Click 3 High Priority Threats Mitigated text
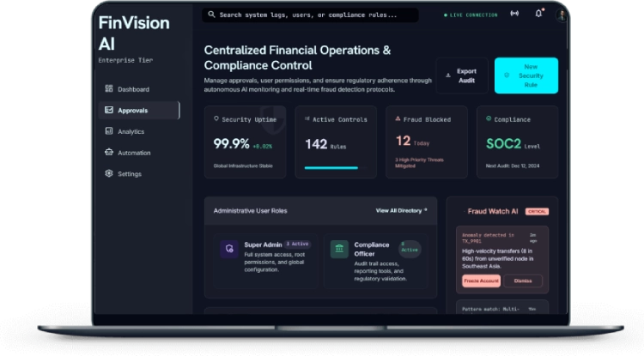This screenshot has width=644, height=356. coord(419,163)
